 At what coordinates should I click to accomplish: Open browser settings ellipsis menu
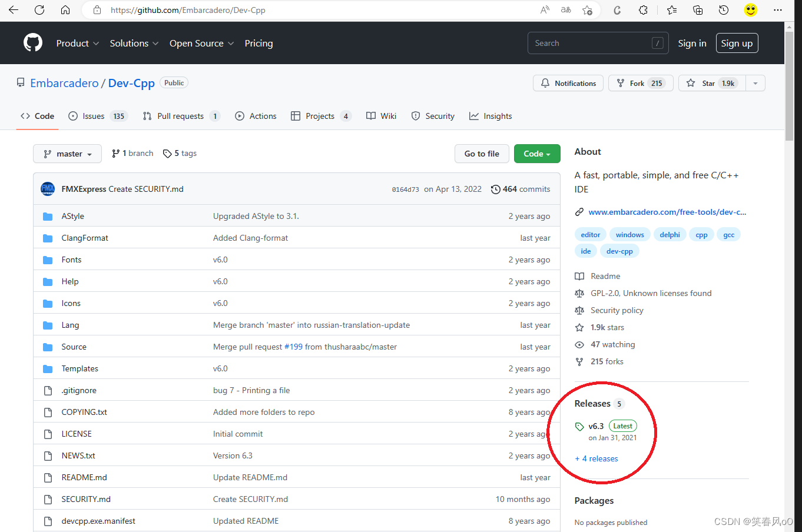(778, 10)
